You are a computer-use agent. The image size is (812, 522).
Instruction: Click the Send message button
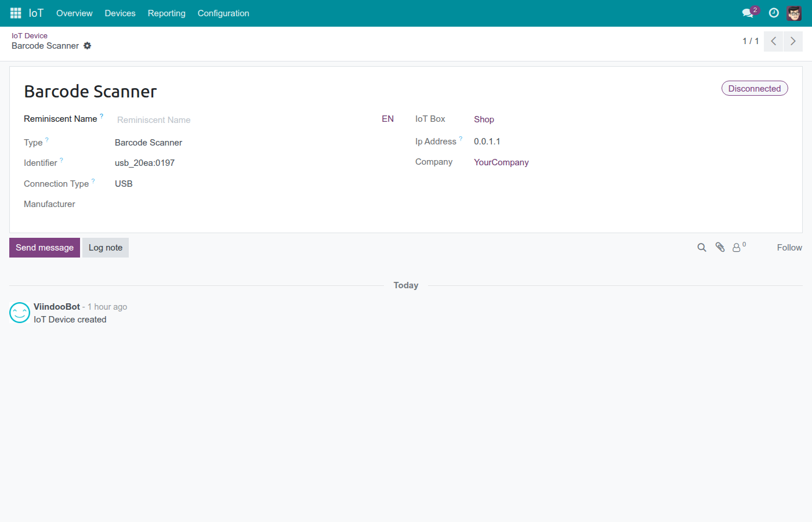pos(45,248)
